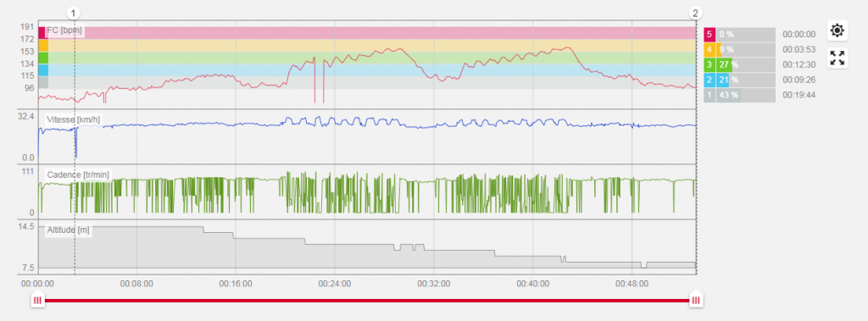Image resolution: width=868 pixels, height=321 pixels.
Task: Click zone 1 duration 00:19:44
Action: click(x=798, y=95)
